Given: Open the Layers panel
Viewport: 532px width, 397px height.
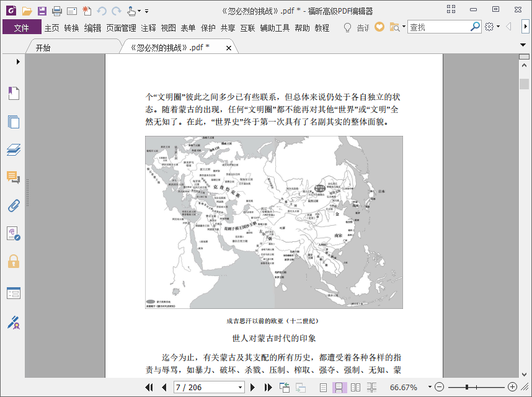Looking at the screenshot, I should point(14,149).
